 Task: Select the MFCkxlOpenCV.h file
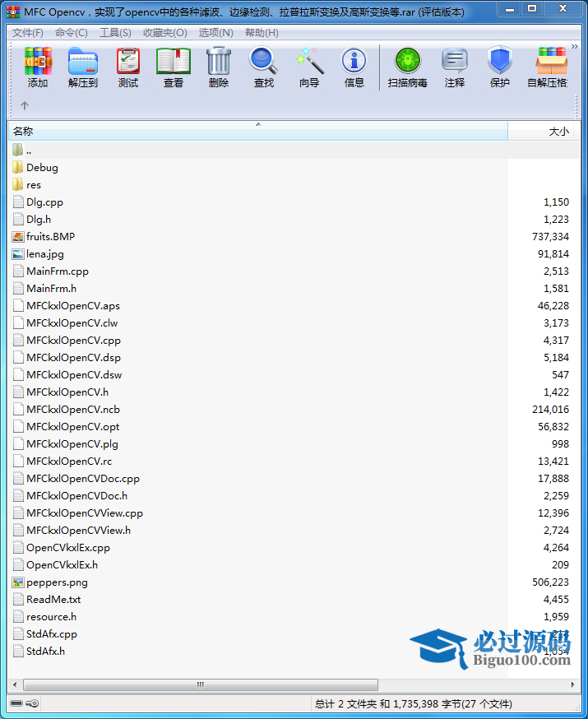pyautogui.click(x=67, y=392)
